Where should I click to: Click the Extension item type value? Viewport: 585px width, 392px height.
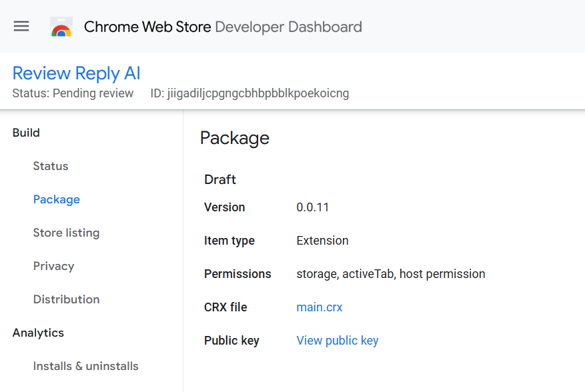coord(322,241)
